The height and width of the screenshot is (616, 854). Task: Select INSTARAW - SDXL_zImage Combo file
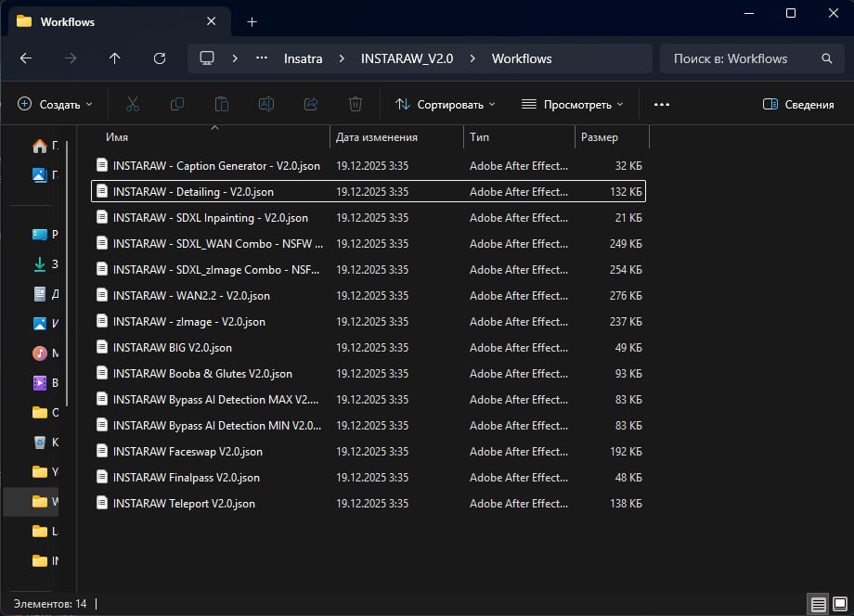tap(369, 269)
